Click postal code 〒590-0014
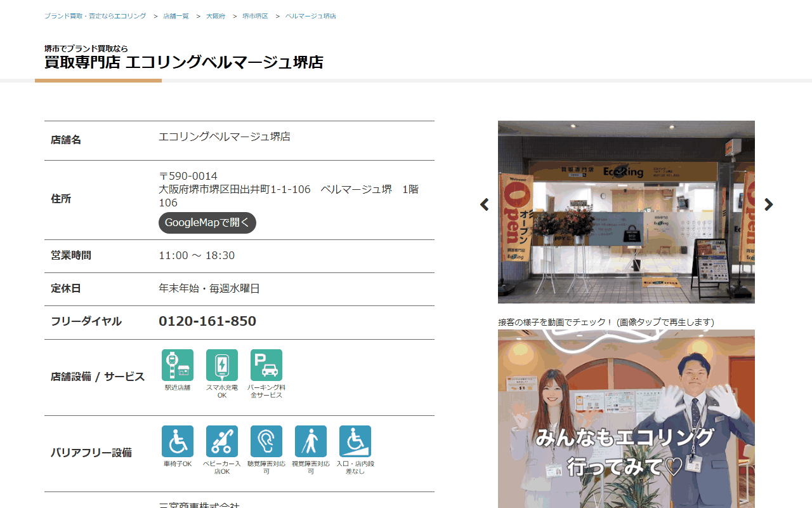 pos(188,176)
